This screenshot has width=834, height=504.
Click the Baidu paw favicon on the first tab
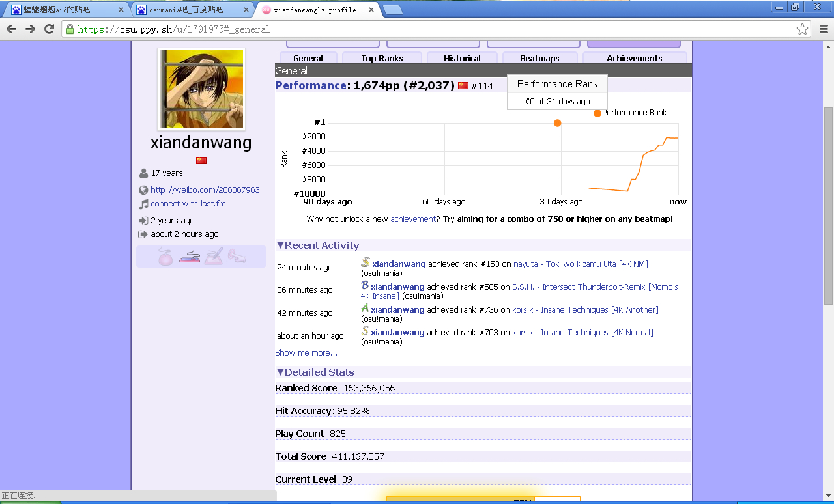[16, 10]
